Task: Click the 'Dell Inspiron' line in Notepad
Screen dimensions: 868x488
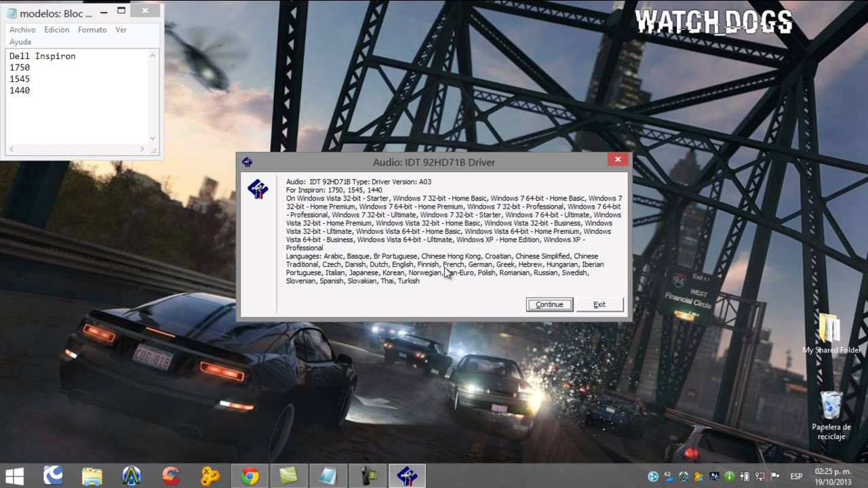Action: (43, 56)
